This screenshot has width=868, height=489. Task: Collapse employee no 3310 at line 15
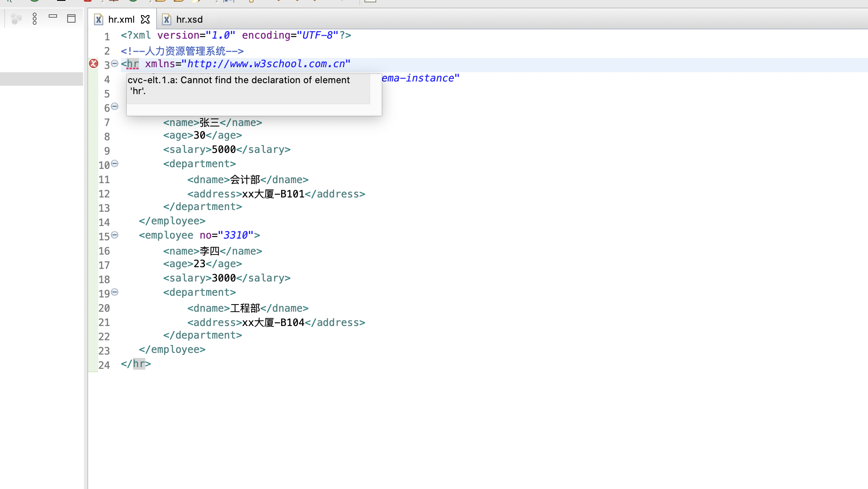[114, 234]
